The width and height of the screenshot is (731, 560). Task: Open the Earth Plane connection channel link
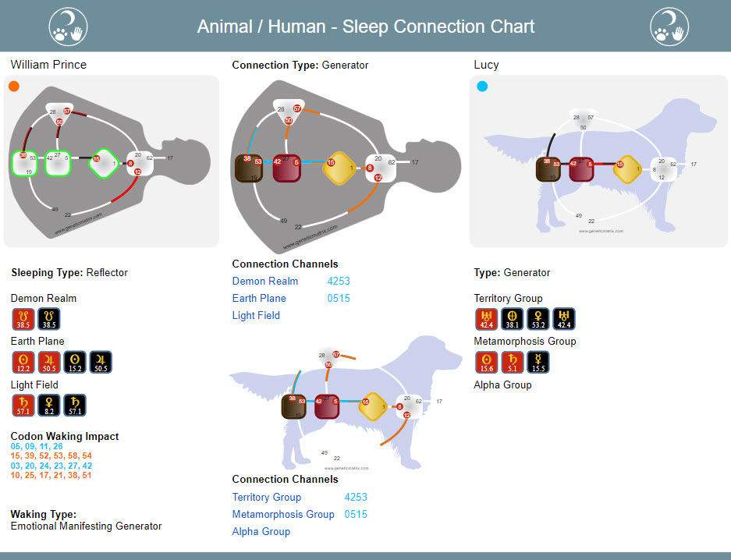point(259,298)
